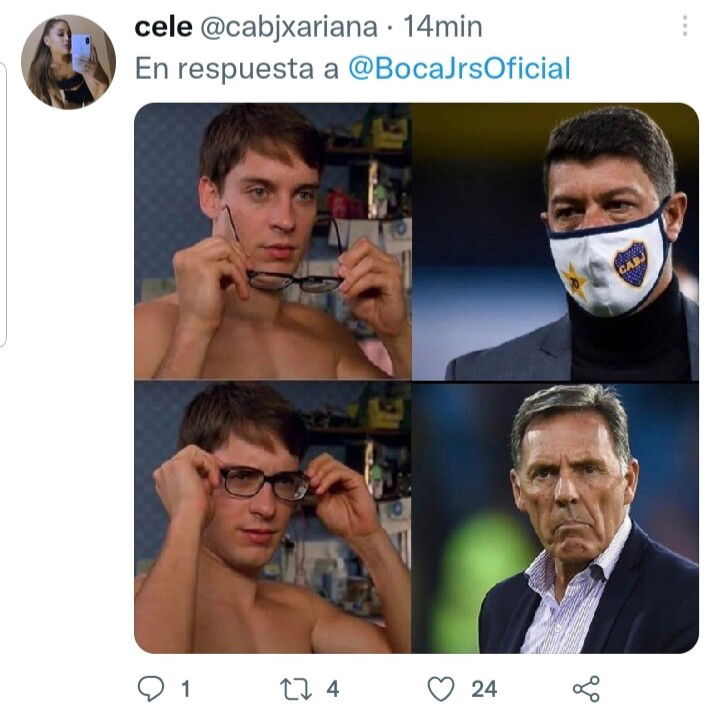Open the tweet via the 14min timestamp
The image size is (720, 707).
443,26
